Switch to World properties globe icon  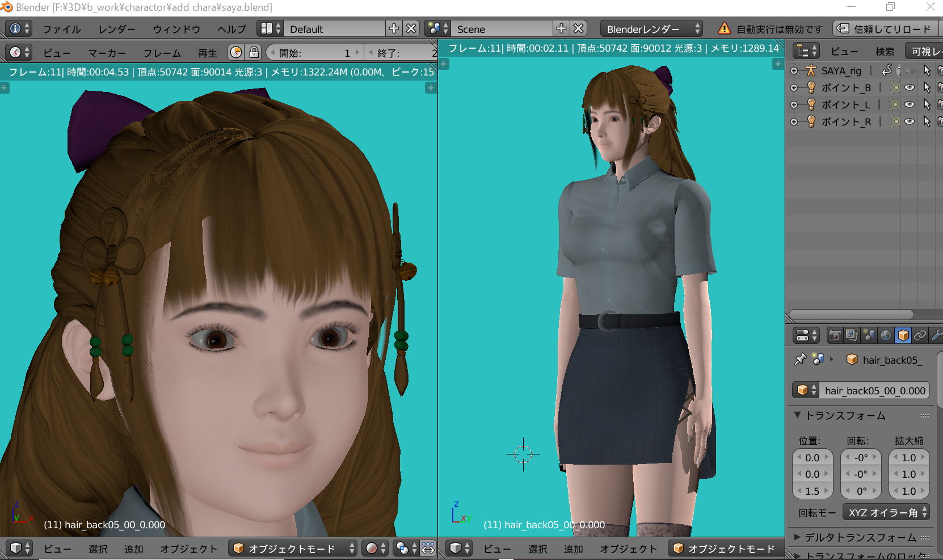tap(886, 335)
